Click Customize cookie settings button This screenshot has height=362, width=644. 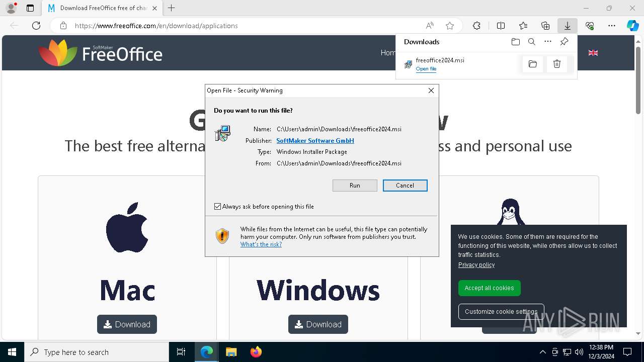point(501,312)
